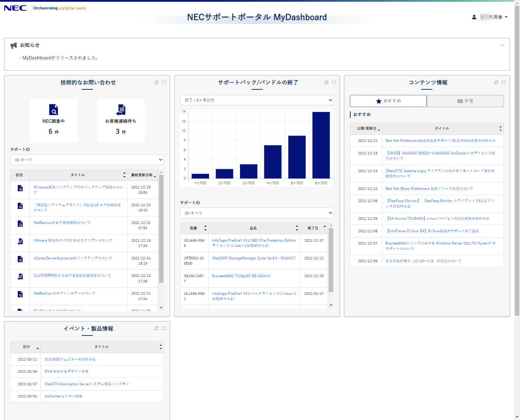Refresh the コンテンツ情報 panel
The height and width of the screenshot is (420, 520).
(496, 82)
